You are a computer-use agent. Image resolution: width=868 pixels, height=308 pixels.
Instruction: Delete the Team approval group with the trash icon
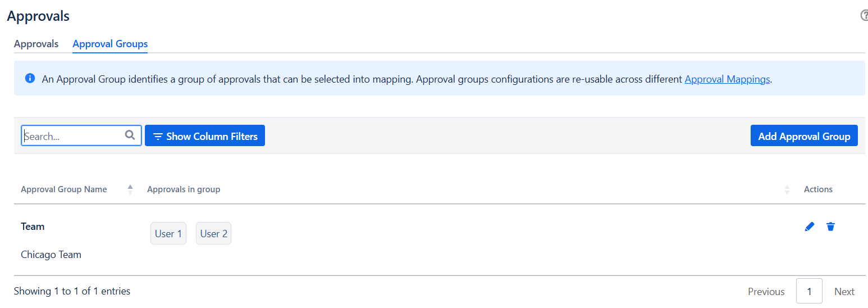click(830, 227)
